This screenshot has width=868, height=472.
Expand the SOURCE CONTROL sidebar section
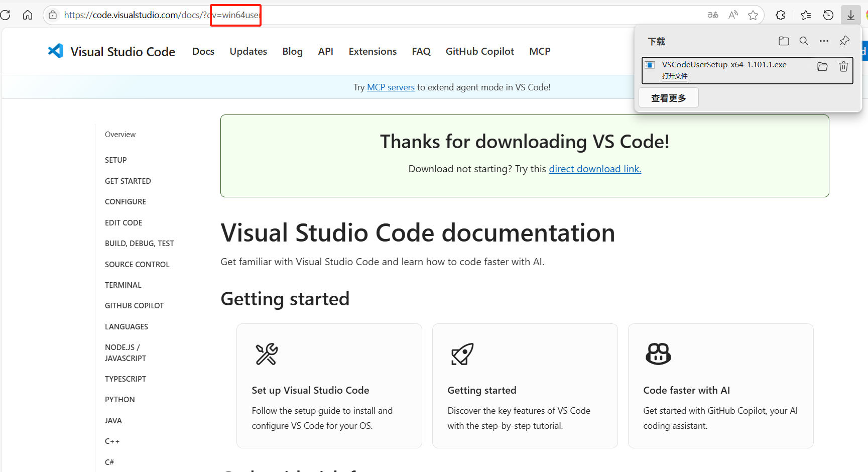point(137,265)
